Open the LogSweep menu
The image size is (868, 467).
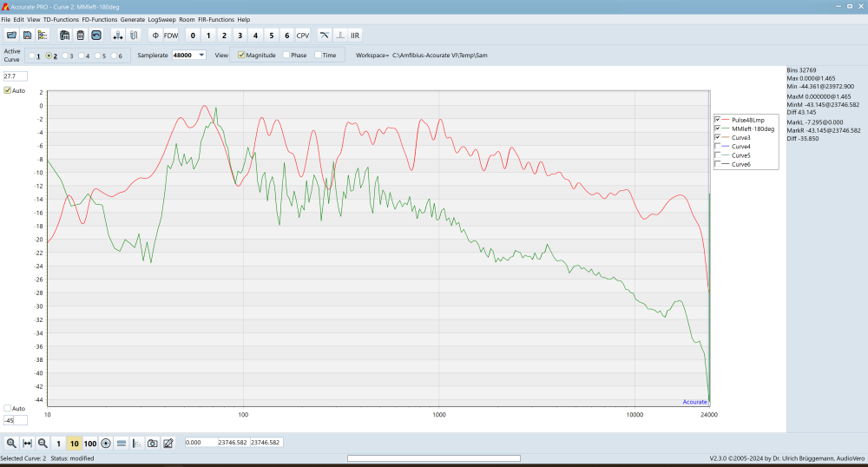point(161,19)
